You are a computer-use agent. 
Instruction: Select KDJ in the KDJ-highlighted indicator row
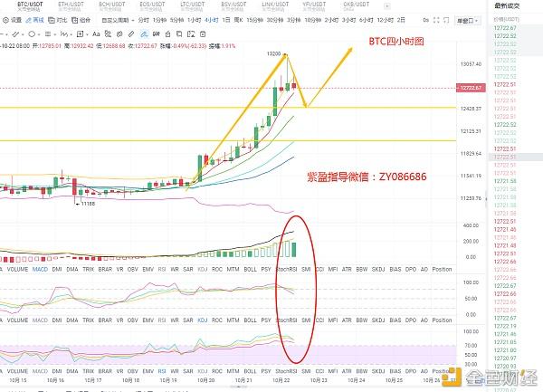[x=202, y=320]
